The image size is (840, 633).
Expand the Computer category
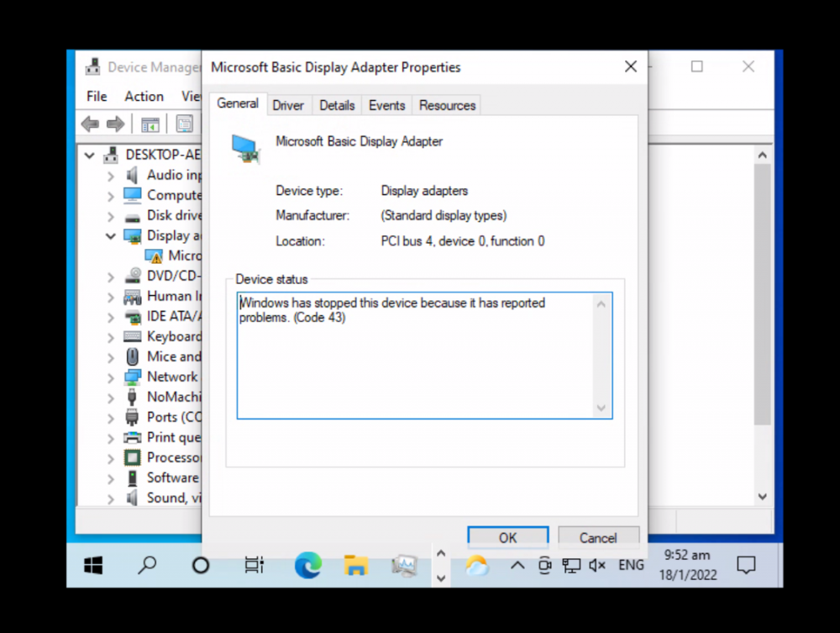[110, 196]
